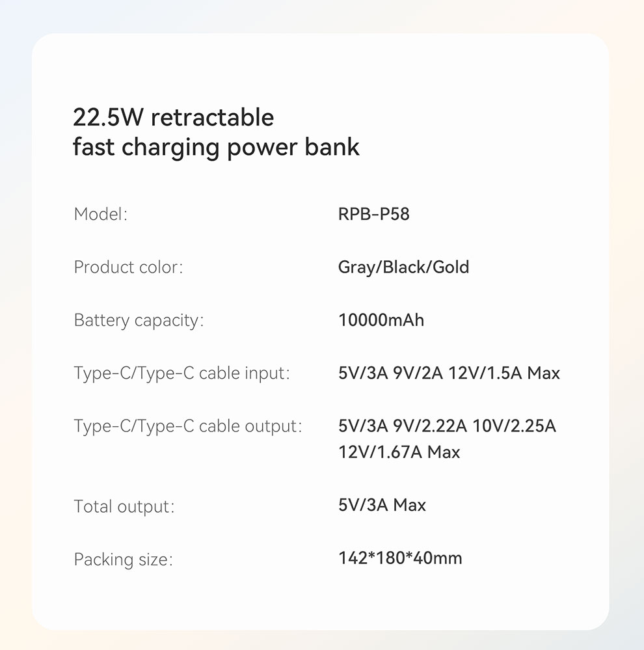Image resolution: width=644 pixels, height=650 pixels.
Task: Click the "5V/3A Max" total output value
Action: (x=382, y=506)
